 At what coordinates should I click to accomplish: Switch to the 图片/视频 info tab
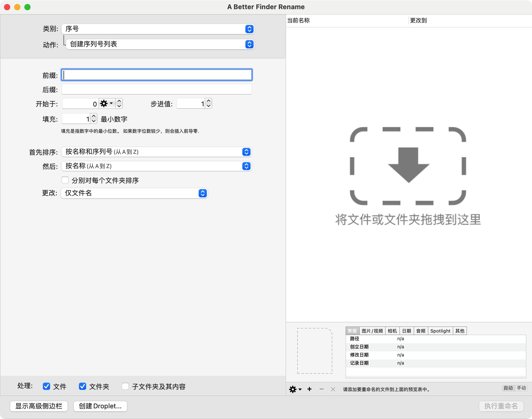[x=372, y=331]
